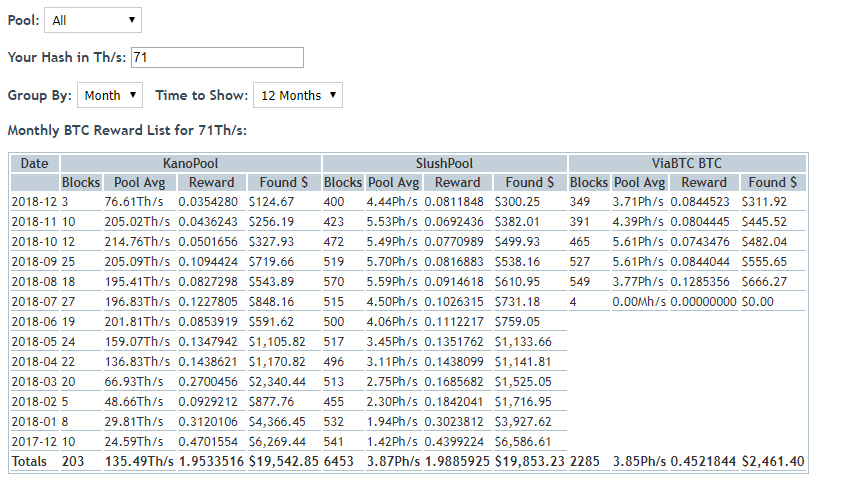The height and width of the screenshot is (485, 842).
Task: Select KanoPool pool average 159.07Th/s
Action: click(x=137, y=342)
